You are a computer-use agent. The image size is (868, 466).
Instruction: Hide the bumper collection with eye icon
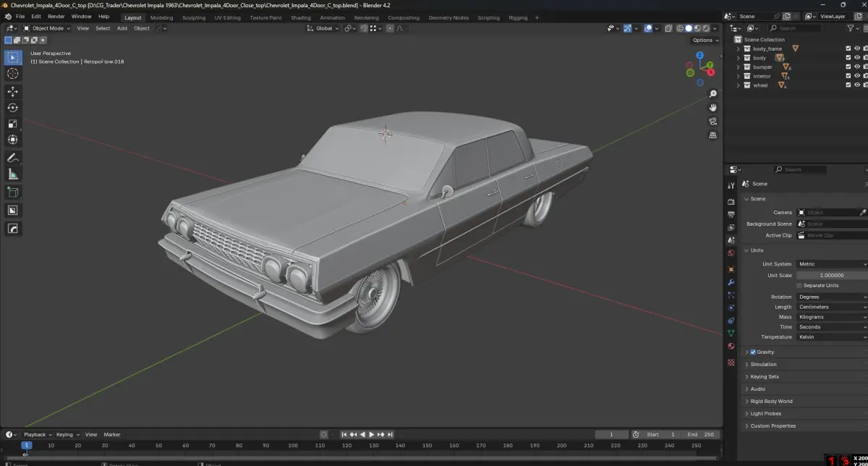pyautogui.click(x=857, y=67)
